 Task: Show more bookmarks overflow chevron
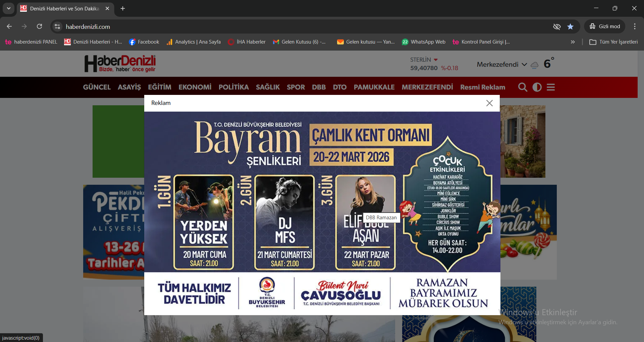(x=573, y=42)
